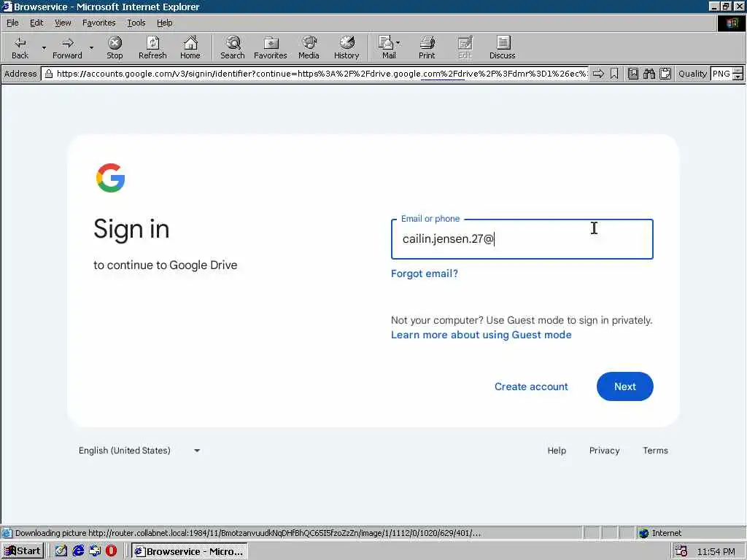Open the English (United States) language dropdown

(139, 451)
